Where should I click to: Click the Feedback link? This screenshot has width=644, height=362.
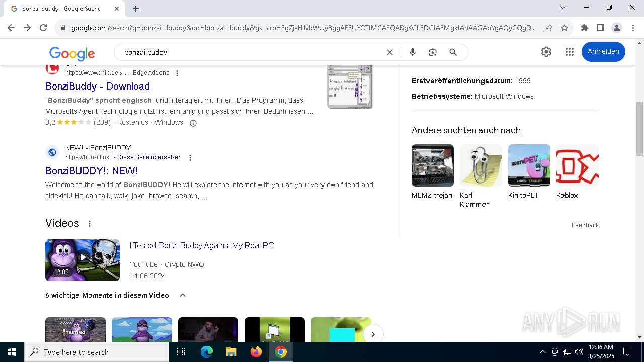coord(585,225)
